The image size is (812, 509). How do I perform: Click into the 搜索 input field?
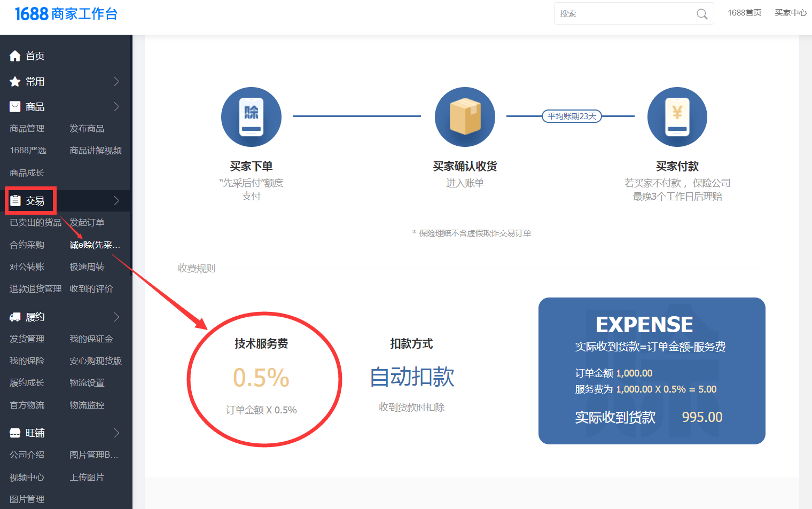point(625,14)
